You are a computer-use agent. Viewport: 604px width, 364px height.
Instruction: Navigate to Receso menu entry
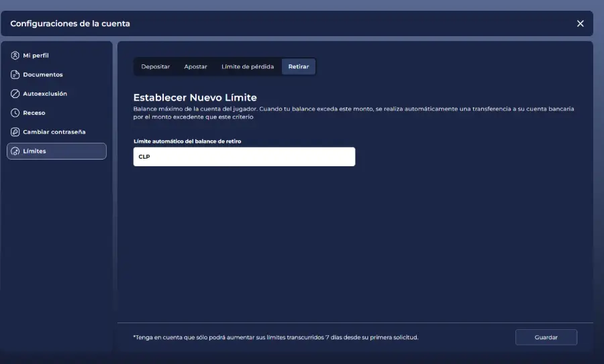click(x=34, y=113)
